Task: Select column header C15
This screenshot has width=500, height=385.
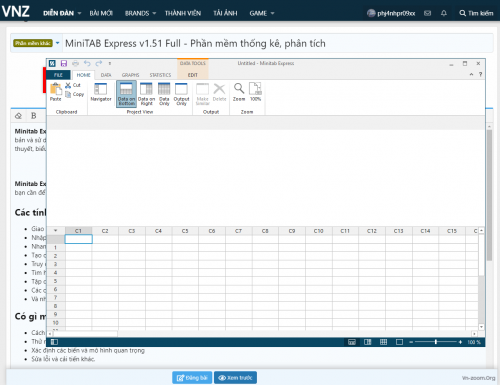Action: pos(452,231)
